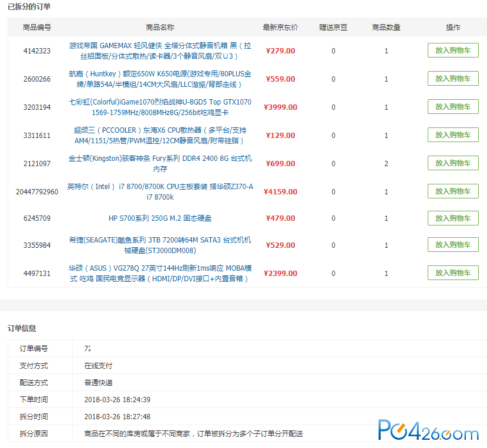Viewport: 487px width, 448px height.
Task: Click 放入购物车 for PCCOOLER 东海X6 cooler
Action: pyautogui.click(x=453, y=135)
